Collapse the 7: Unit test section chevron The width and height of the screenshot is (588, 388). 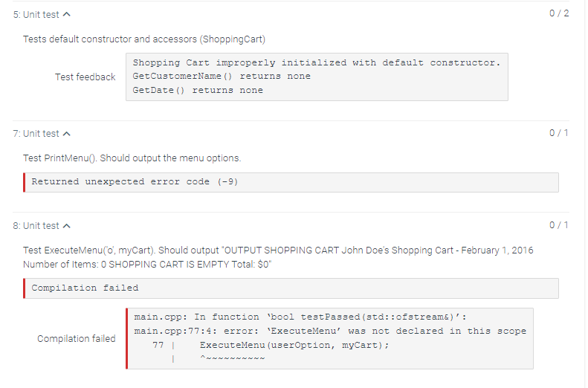click(67, 134)
